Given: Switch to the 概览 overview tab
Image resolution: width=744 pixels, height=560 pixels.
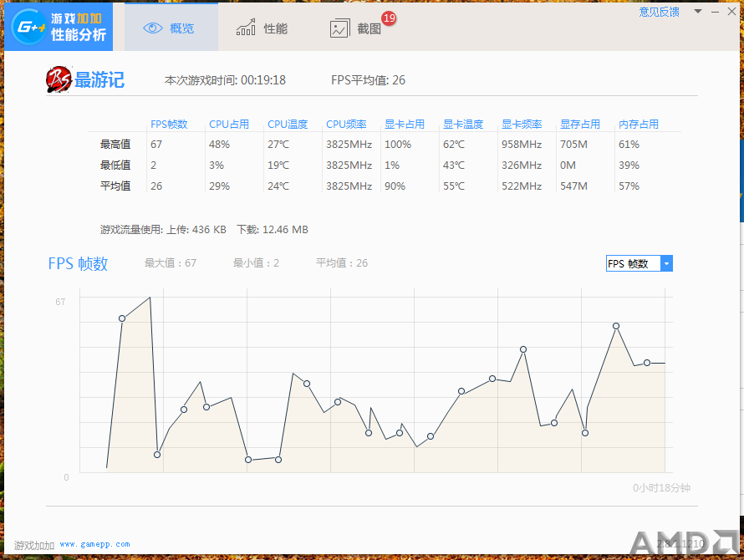Looking at the screenshot, I should (171, 28).
